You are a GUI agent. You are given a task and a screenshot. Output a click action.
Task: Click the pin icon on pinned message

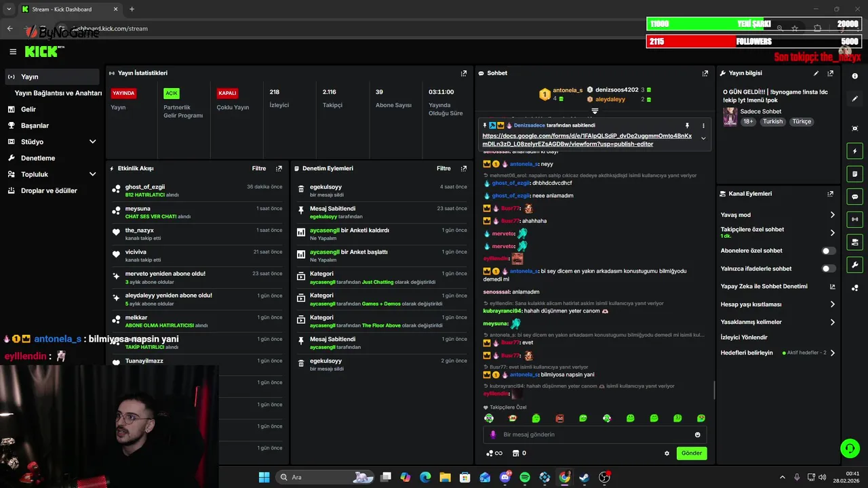pyautogui.click(x=687, y=125)
